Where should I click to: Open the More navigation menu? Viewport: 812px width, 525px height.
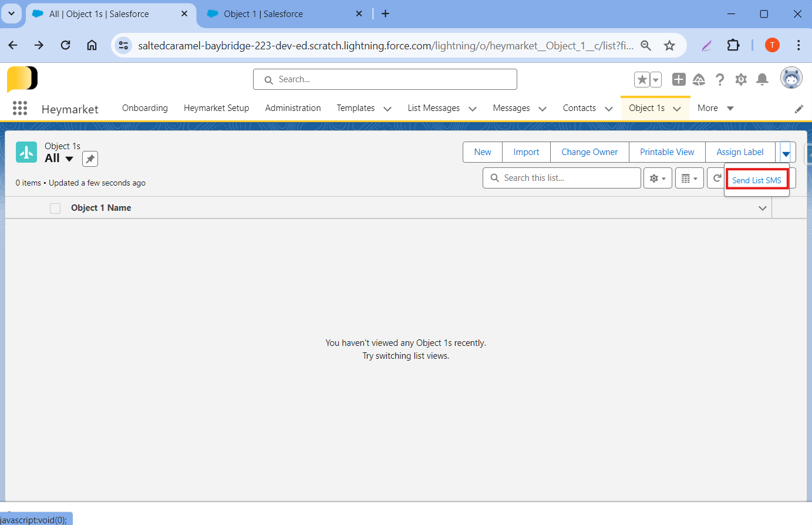pyautogui.click(x=715, y=108)
